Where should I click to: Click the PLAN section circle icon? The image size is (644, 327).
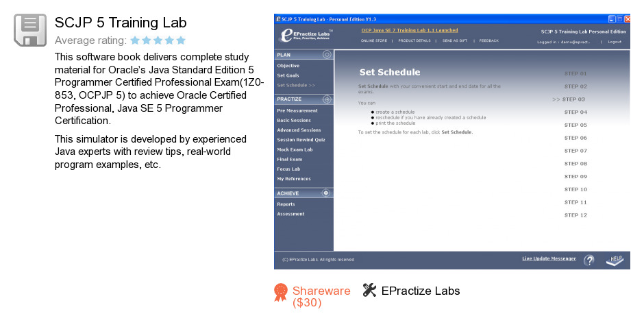[x=327, y=54]
